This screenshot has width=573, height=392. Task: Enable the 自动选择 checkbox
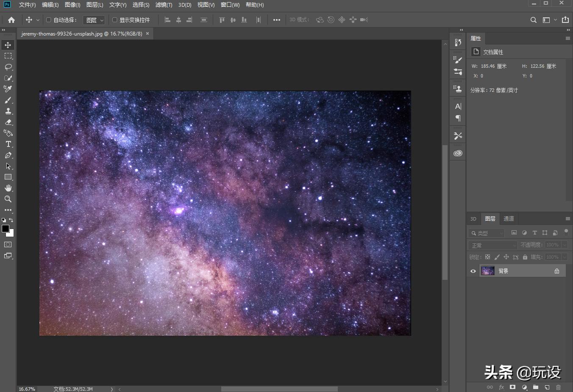pyautogui.click(x=49, y=20)
